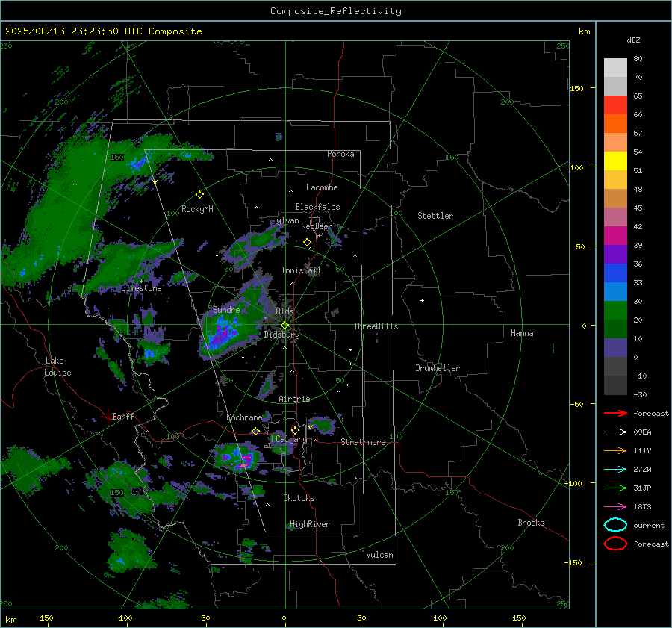Click the green 31JP arrow in legend
This screenshot has width=672, height=628.
click(615, 488)
